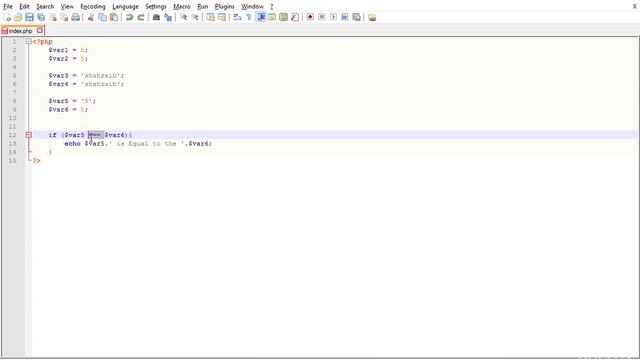The width and height of the screenshot is (640, 360).
Task: Cut the selection with the scissors icon
Action: point(91,17)
